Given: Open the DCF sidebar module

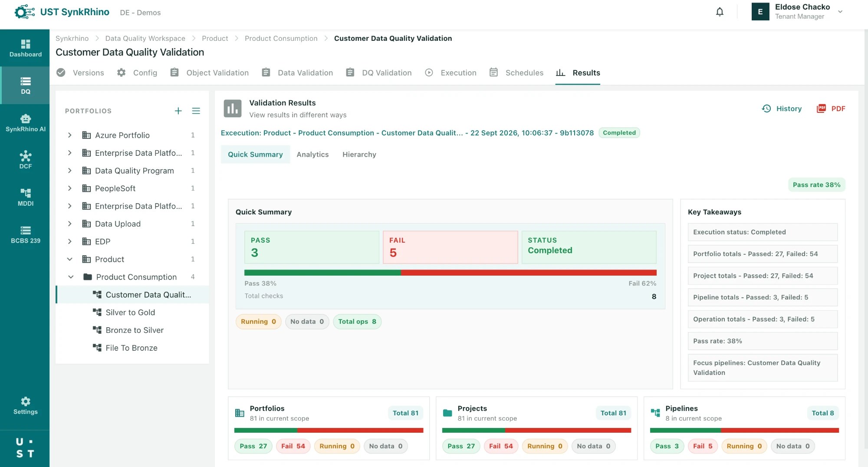Looking at the screenshot, I should [25, 160].
